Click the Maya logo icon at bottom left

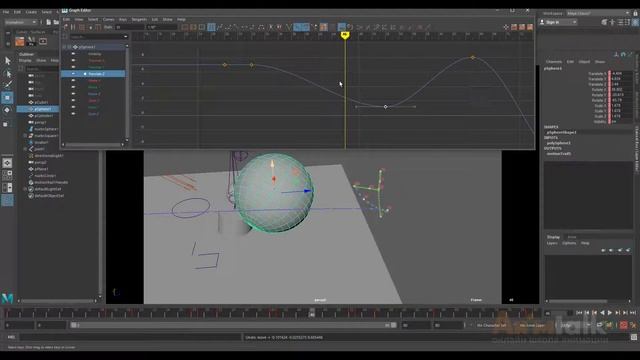coord(7,298)
